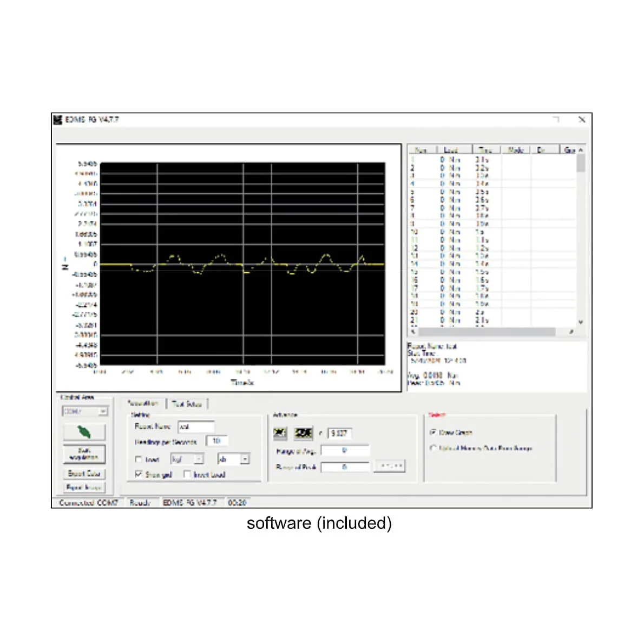644x644 pixels.
Task: Click the data table's vertical scrollbar thumb
Action: pos(580,163)
